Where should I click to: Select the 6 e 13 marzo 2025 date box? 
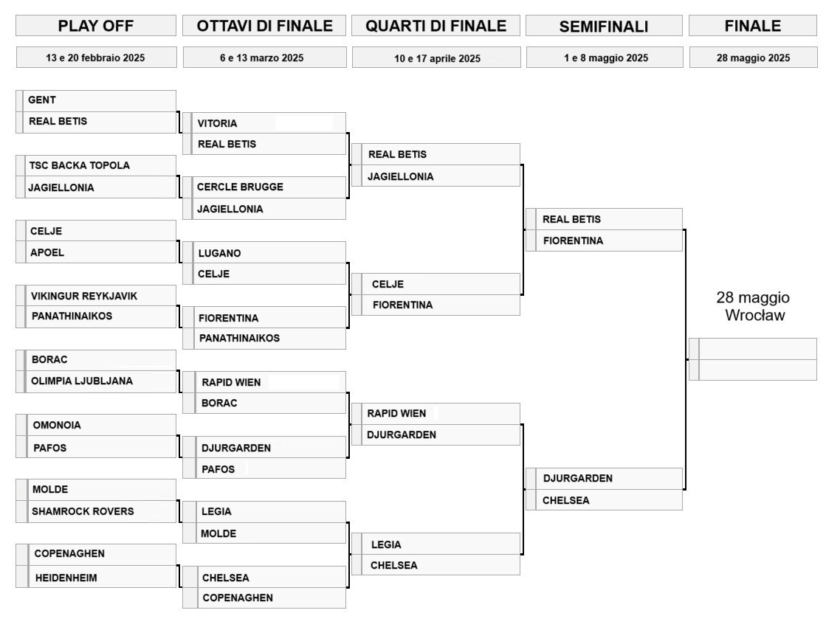click(265, 58)
